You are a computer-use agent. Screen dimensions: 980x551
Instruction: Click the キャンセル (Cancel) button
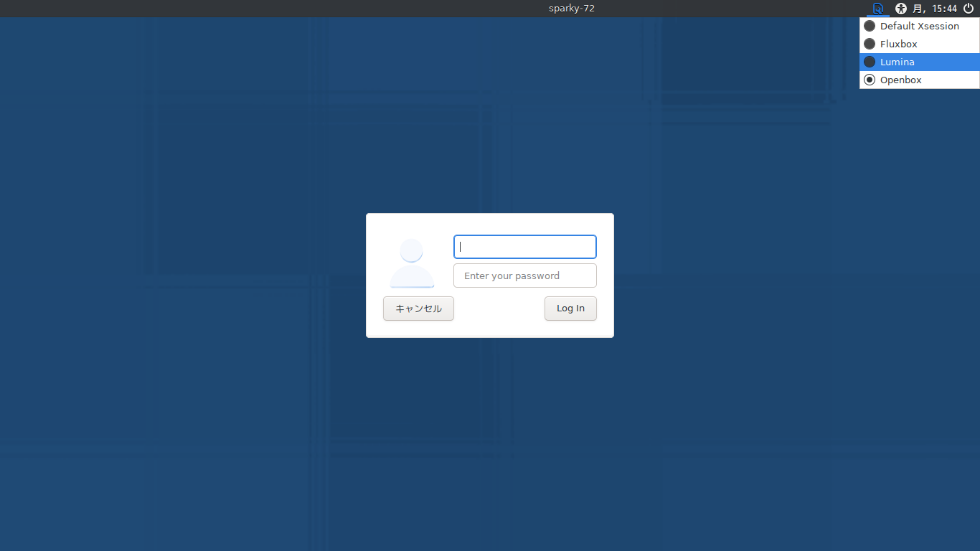418,309
